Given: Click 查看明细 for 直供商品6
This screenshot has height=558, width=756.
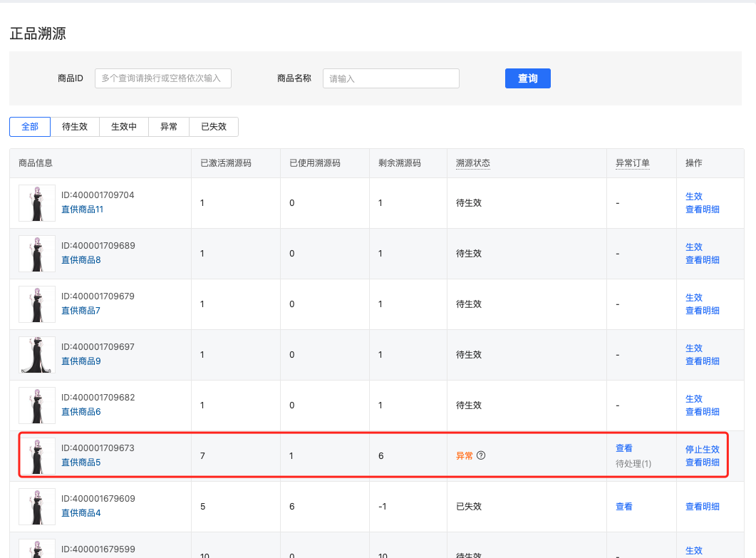Looking at the screenshot, I should [703, 412].
